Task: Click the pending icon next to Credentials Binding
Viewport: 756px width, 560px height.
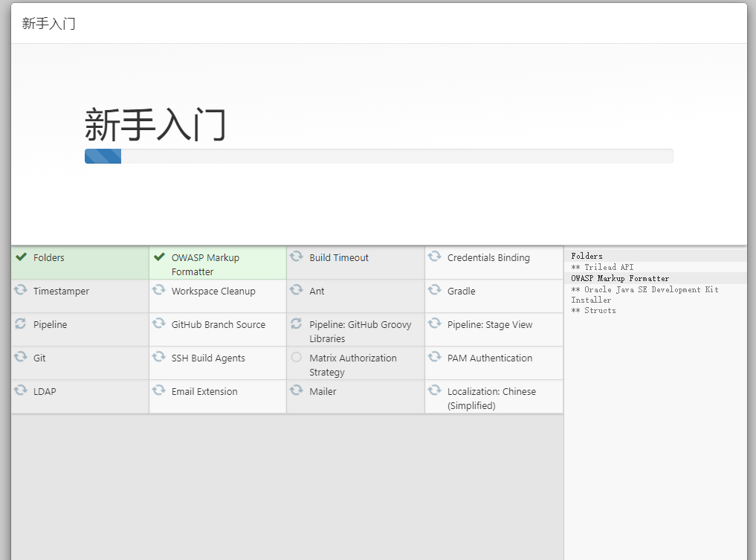Action: tap(434, 256)
